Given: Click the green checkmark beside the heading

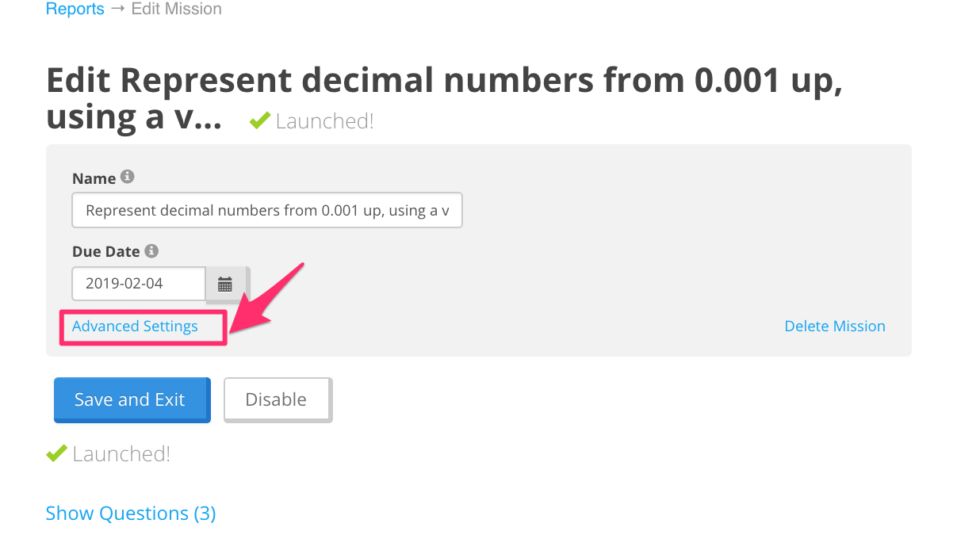Looking at the screenshot, I should [259, 120].
